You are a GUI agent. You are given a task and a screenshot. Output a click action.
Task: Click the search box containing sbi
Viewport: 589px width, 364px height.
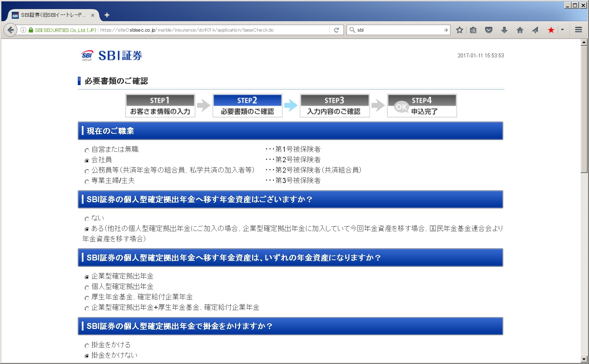tap(399, 30)
